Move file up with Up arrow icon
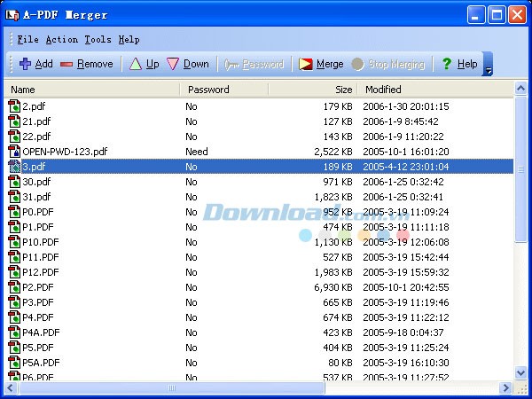This screenshot has width=532, height=399. (135, 64)
